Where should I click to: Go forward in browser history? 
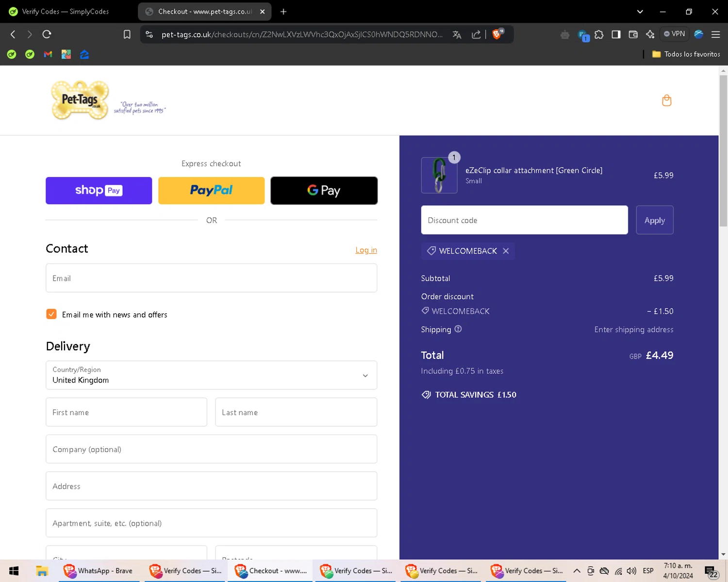pos(30,34)
